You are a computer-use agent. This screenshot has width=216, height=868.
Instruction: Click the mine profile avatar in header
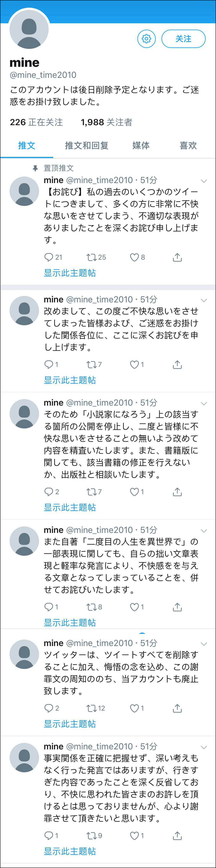(29, 29)
